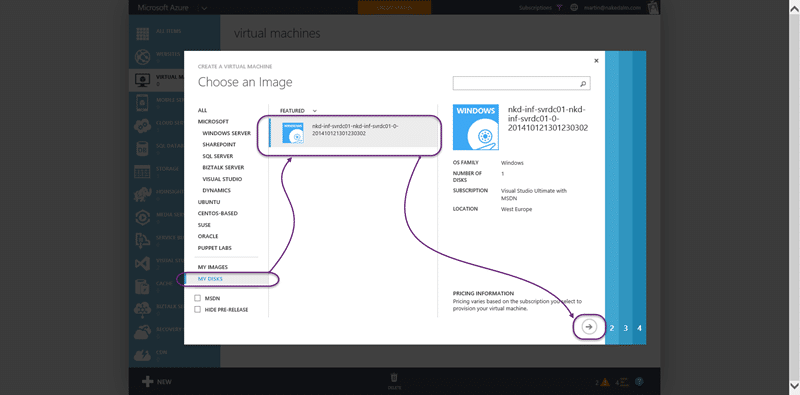
Task: Choose VISUAL STUDIO images
Action: click(222, 179)
